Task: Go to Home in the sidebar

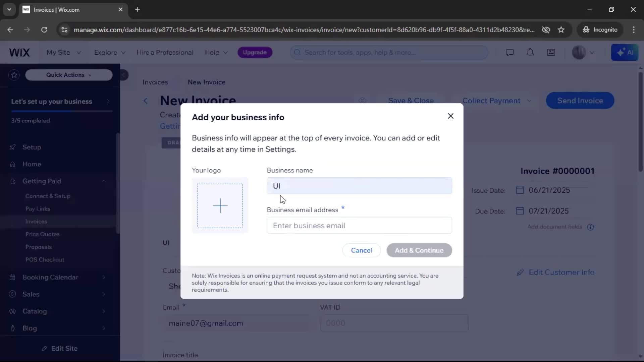Action: (32, 164)
